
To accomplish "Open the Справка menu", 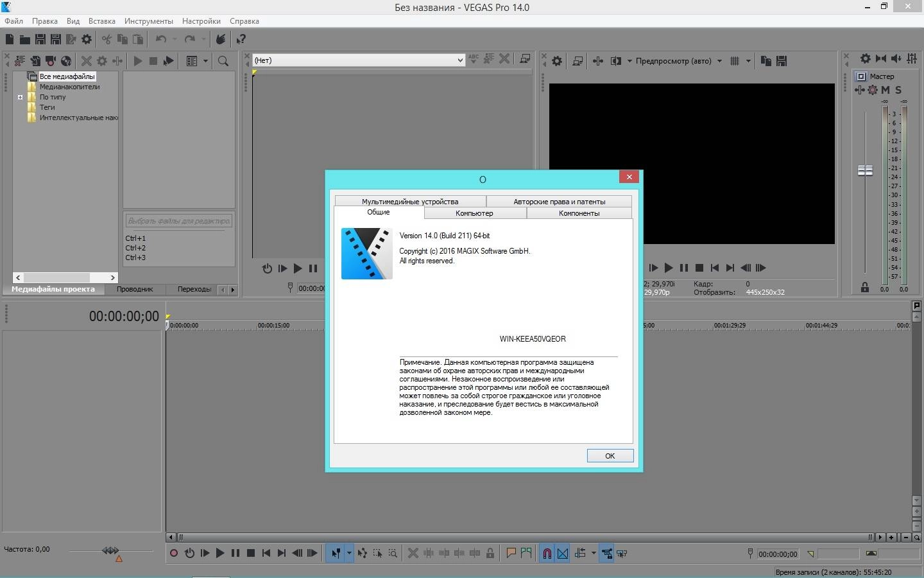I will (x=244, y=21).
